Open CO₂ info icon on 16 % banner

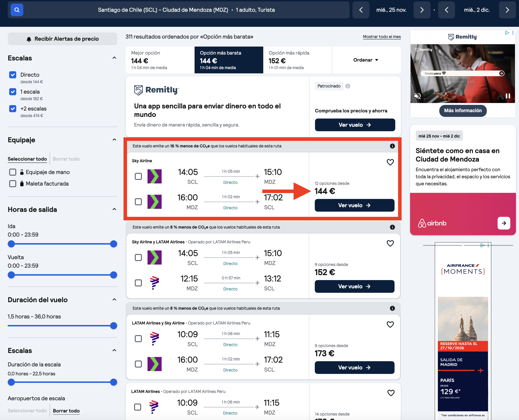coord(392,146)
